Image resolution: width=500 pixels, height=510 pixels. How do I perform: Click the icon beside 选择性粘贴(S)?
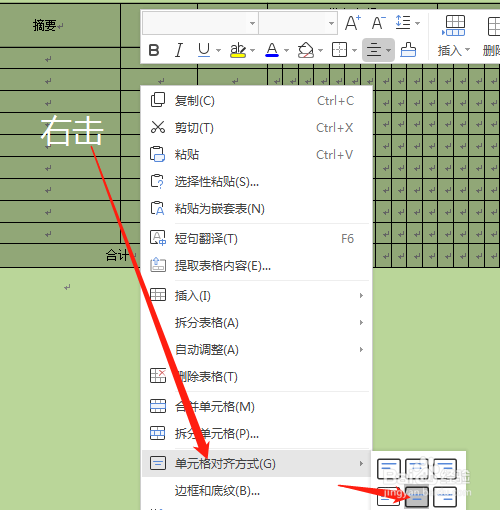click(x=157, y=181)
